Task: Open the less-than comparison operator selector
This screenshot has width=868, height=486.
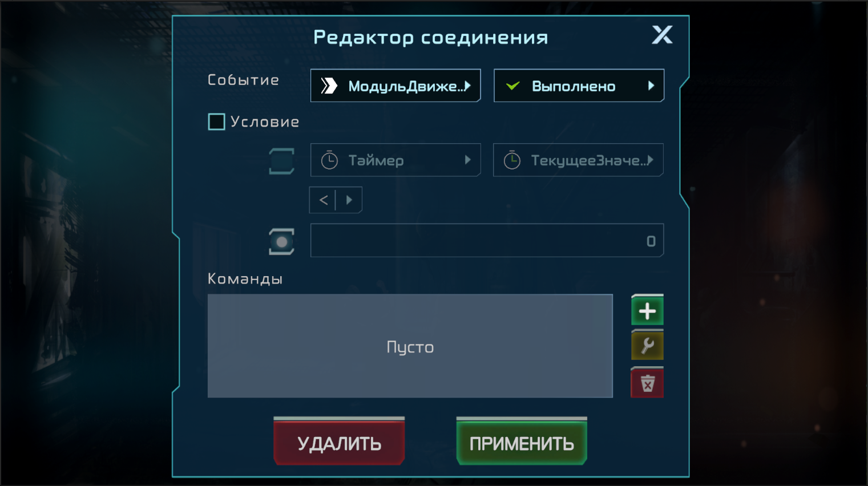Action: pos(336,200)
